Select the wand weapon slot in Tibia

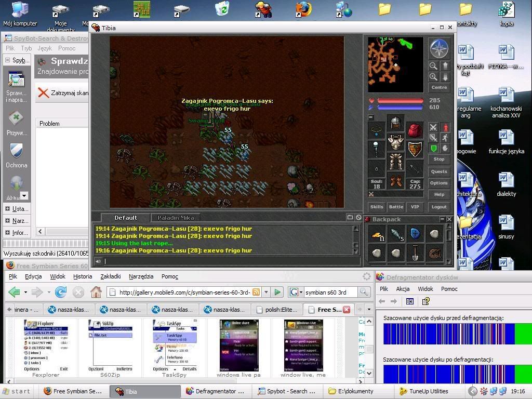(x=376, y=149)
